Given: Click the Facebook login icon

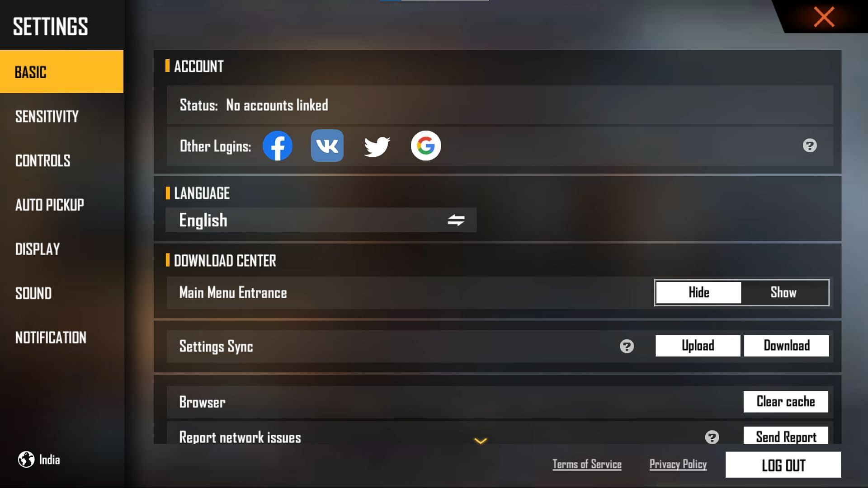Looking at the screenshot, I should pyautogui.click(x=277, y=145).
